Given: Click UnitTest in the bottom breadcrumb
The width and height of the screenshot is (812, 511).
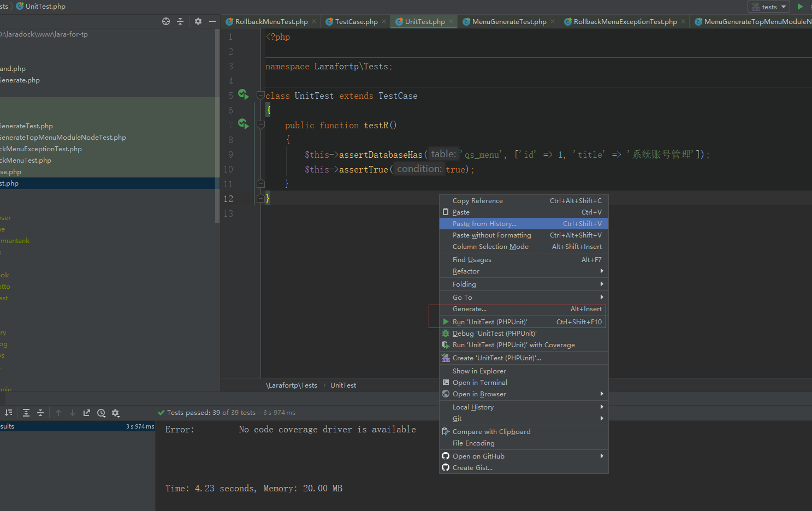Looking at the screenshot, I should pos(343,385).
